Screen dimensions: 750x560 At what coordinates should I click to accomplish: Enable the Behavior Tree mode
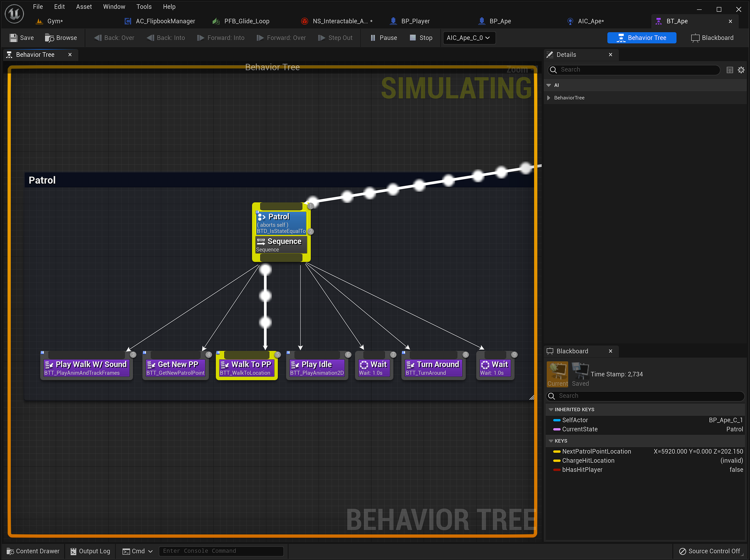click(641, 38)
